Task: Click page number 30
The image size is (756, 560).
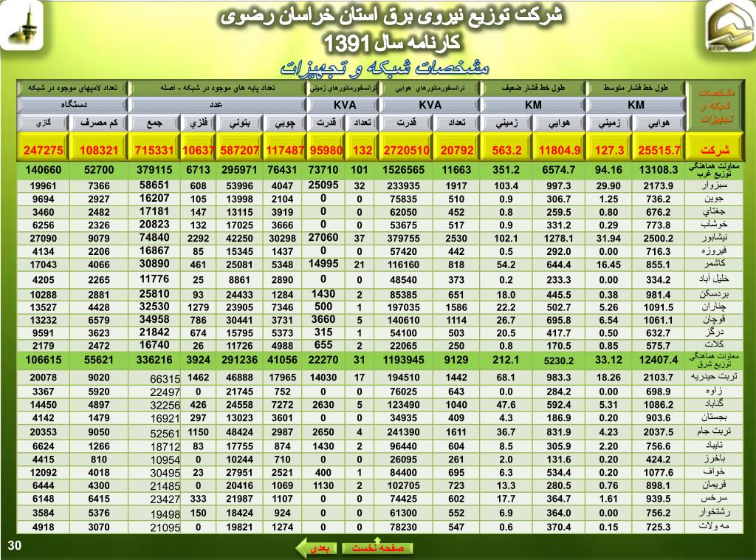Action: click(15, 545)
